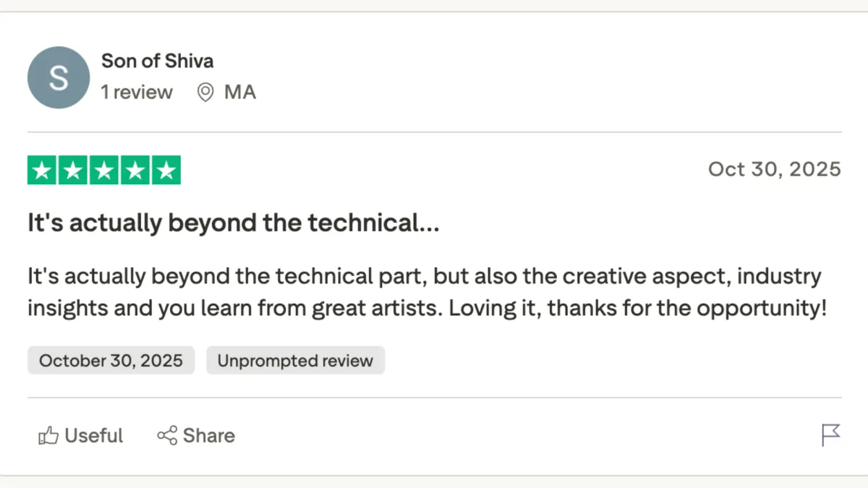This screenshot has height=488, width=868.
Task: Click the fifth green rating star
Action: pos(166,171)
